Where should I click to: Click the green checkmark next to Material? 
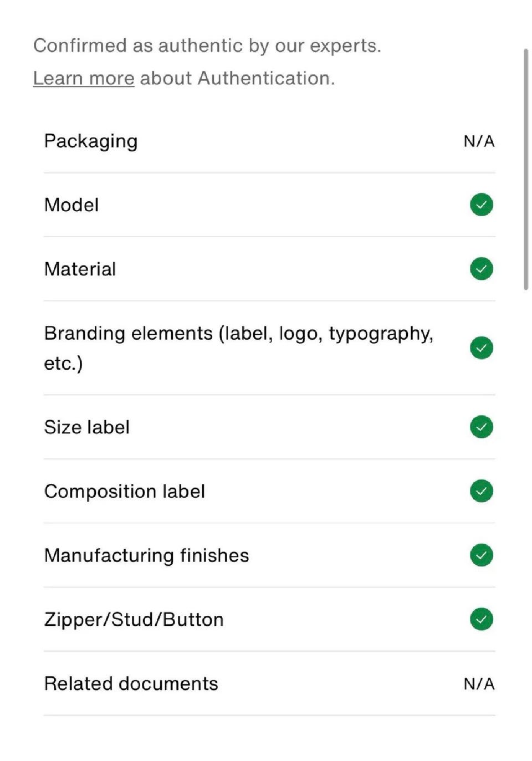tap(481, 269)
